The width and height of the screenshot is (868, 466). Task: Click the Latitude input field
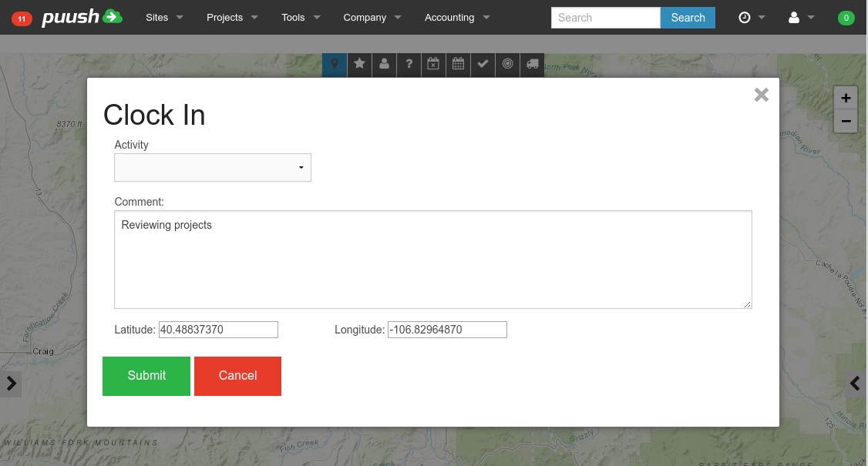(x=218, y=330)
